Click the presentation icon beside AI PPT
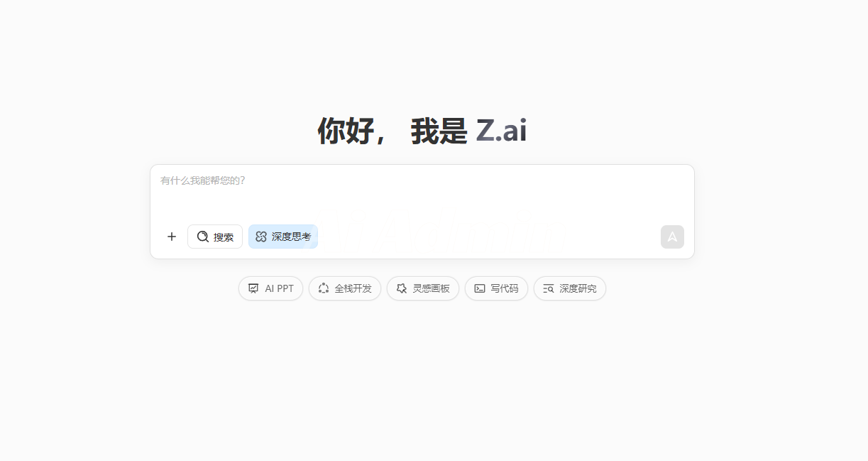 [253, 288]
